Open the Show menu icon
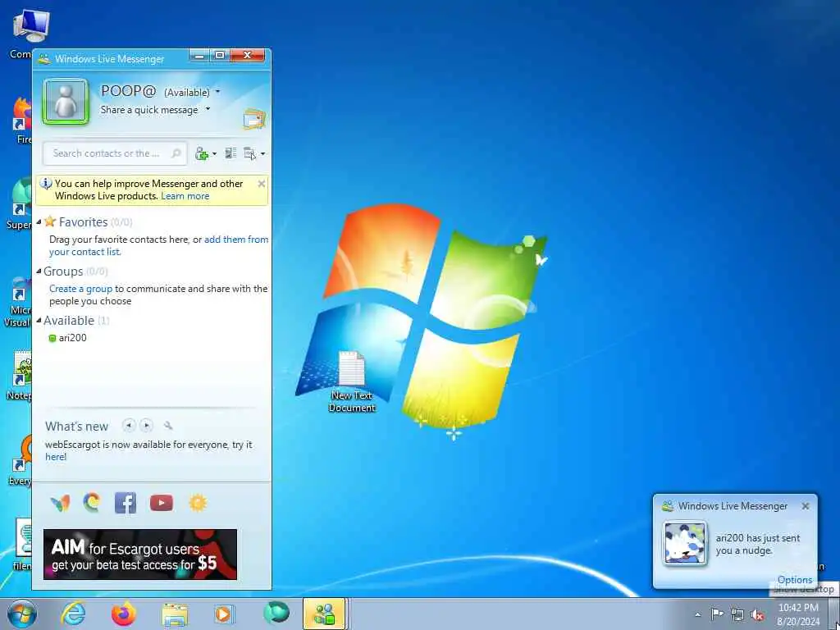The width and height of the screenshot is (840, 630). coord(249,153)
